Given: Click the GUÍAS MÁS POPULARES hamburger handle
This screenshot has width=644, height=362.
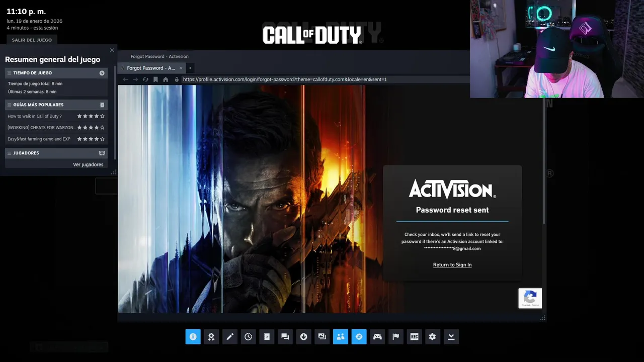Looking at the screenshot, I should [9, 105].
